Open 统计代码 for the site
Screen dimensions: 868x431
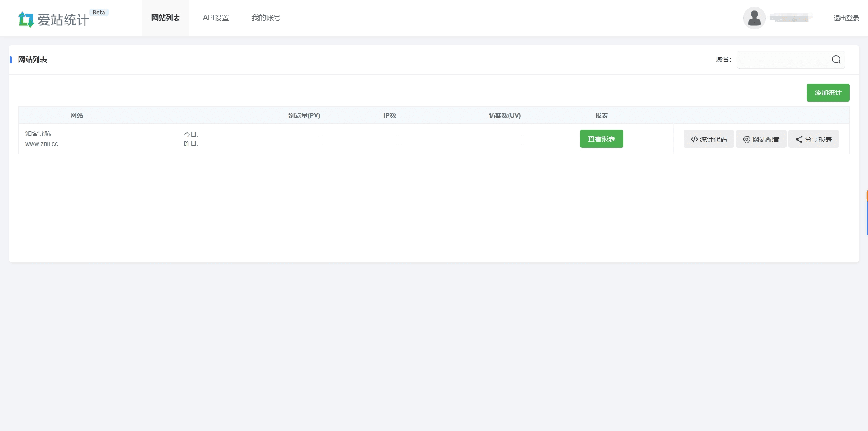point(708,139)
